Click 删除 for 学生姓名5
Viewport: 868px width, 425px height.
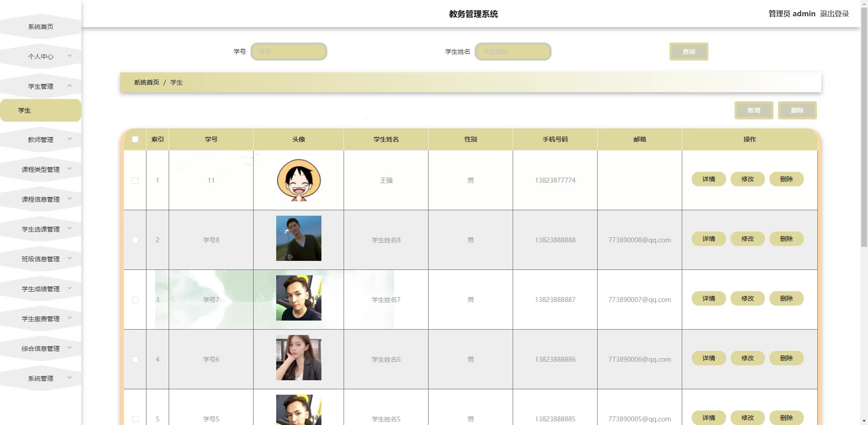[786, 418]
